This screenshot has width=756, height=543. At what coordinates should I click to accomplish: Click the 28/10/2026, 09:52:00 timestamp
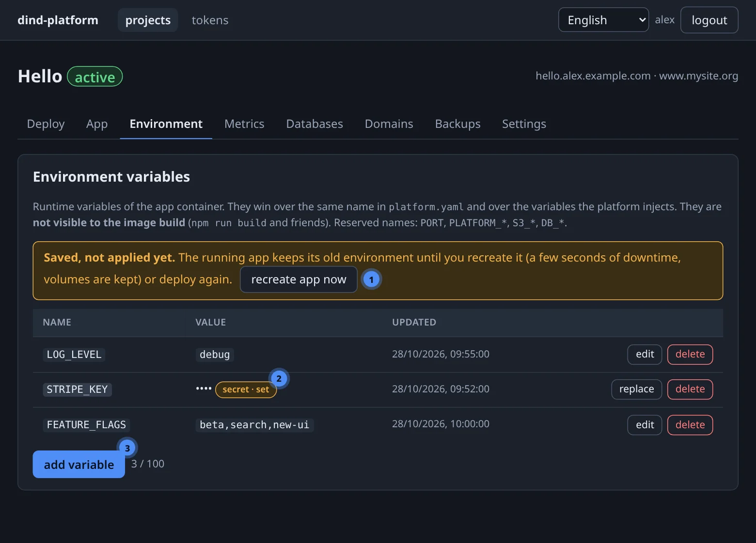coord(441,389)
